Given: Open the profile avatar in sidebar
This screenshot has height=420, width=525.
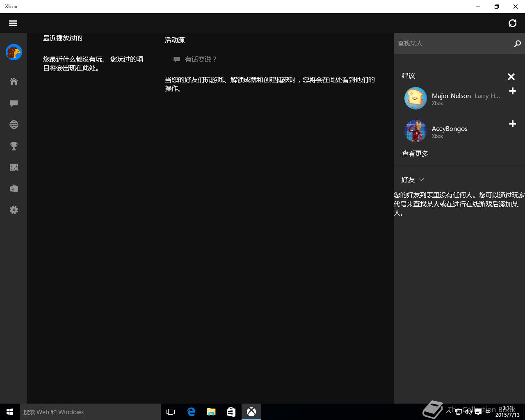Looking at the screenshot, I should click(14, 52).
